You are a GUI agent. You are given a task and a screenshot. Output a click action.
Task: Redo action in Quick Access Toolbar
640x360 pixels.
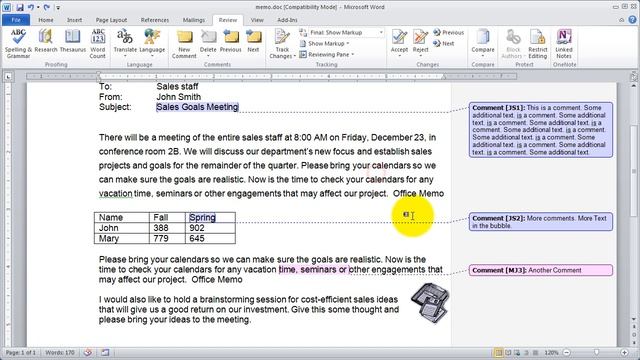click(x=47, y=7)
